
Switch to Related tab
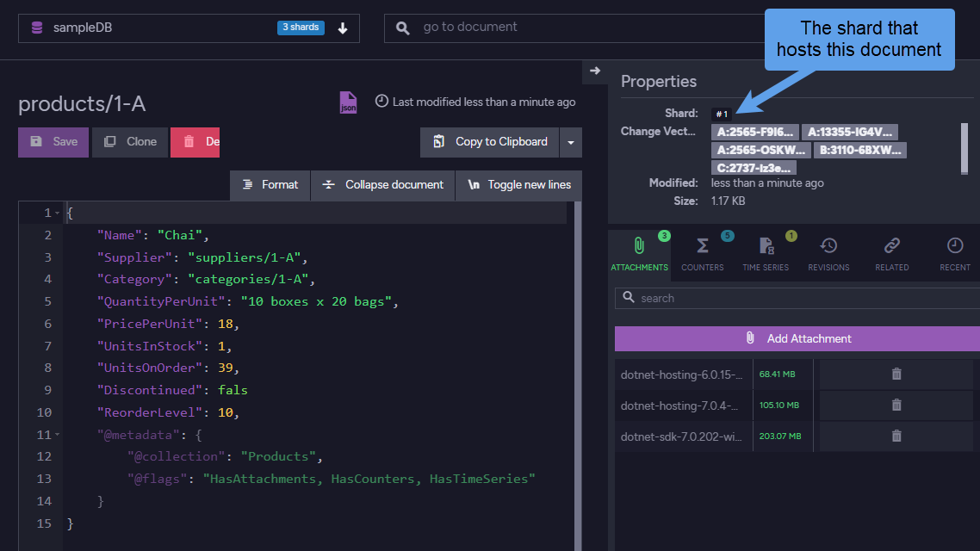[892, 254]
